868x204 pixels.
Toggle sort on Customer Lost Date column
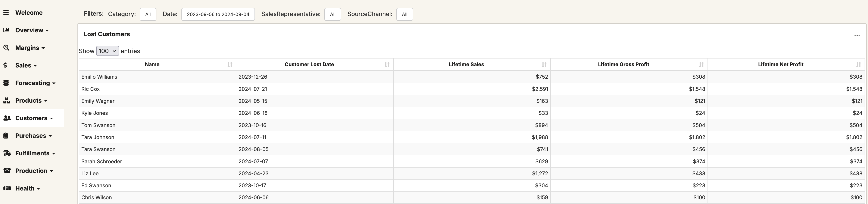click(387, 64)
